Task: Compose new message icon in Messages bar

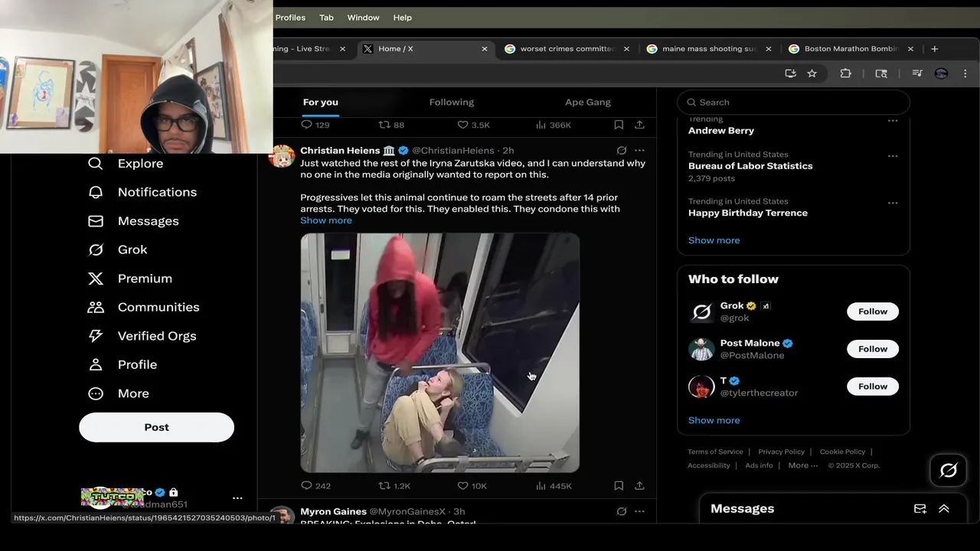Action: (920, 509)
